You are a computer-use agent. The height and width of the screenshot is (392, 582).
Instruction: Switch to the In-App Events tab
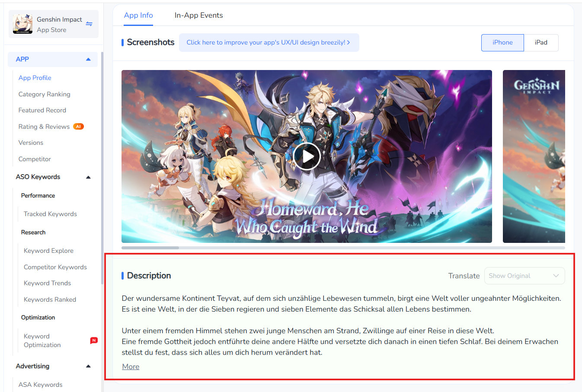click(198, 15)
